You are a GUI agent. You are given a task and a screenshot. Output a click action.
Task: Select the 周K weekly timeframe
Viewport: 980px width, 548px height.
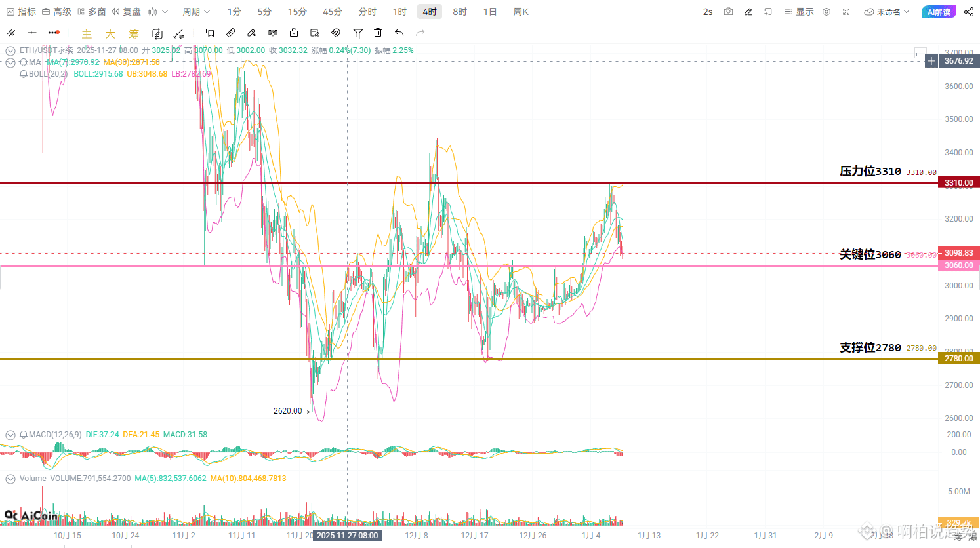521,12
